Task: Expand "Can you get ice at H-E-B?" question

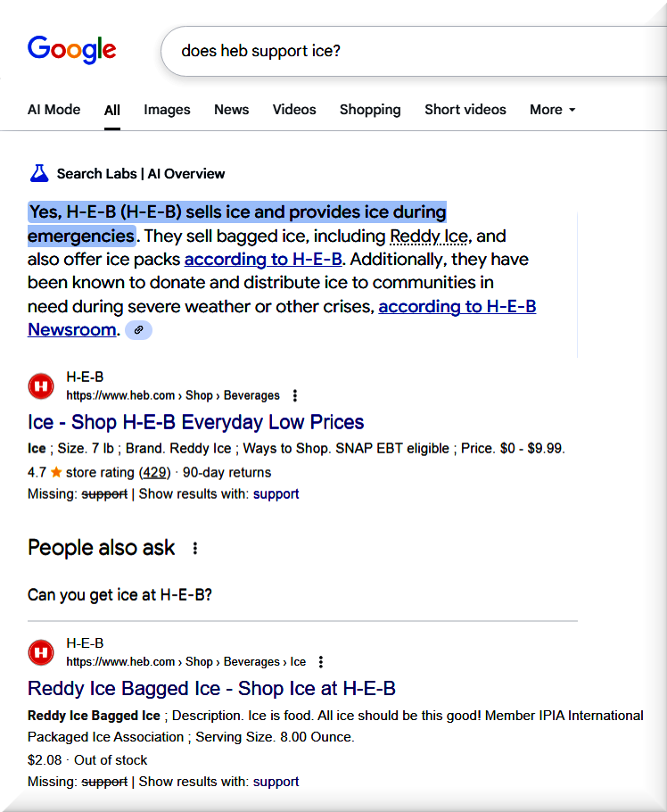Action: (x=120, y=595)
